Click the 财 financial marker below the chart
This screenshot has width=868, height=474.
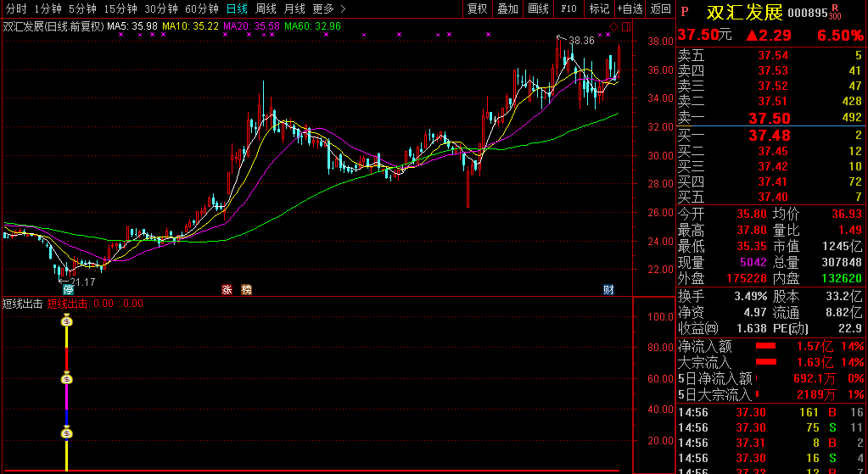[x=609, y=290]
